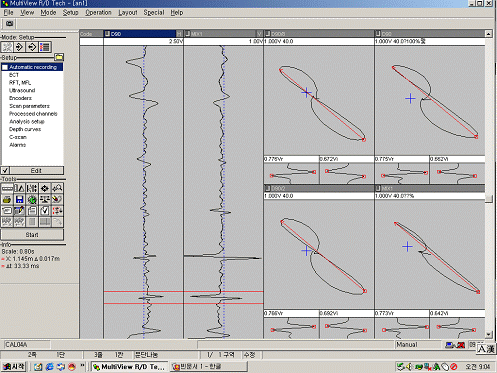
Task: Open the View menu
Action: pyautogui.click(x=27, y=13)
